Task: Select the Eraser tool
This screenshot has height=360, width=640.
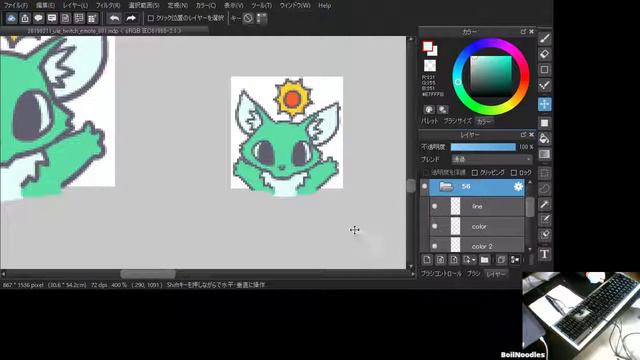Action: (544, 54)
